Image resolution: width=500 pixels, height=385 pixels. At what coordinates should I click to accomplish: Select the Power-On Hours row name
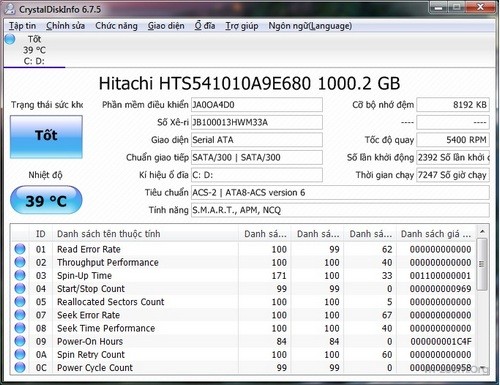click(x=90, y=341)
